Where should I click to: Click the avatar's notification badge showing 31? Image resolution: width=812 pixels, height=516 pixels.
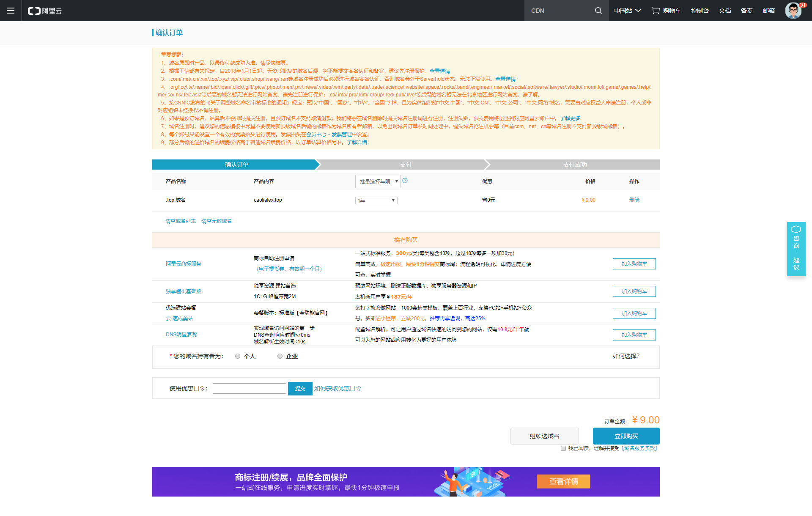click(803, 5)
